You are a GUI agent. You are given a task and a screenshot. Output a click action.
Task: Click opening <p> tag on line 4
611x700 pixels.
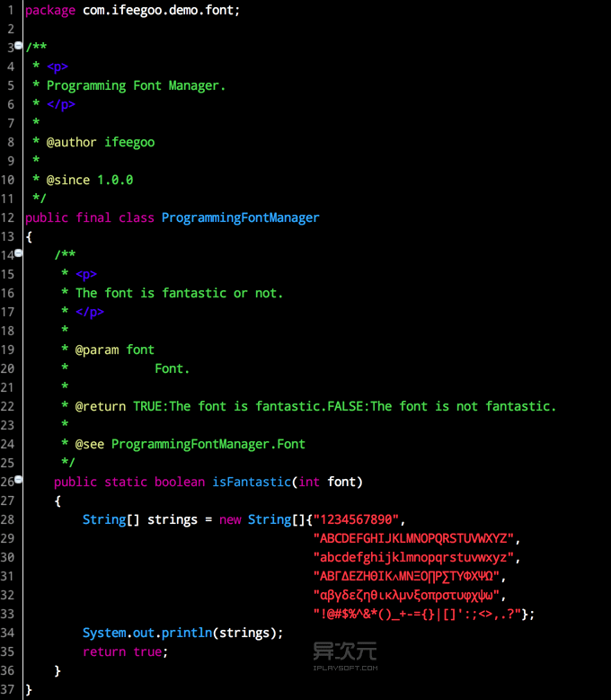(x=58, y=67)
